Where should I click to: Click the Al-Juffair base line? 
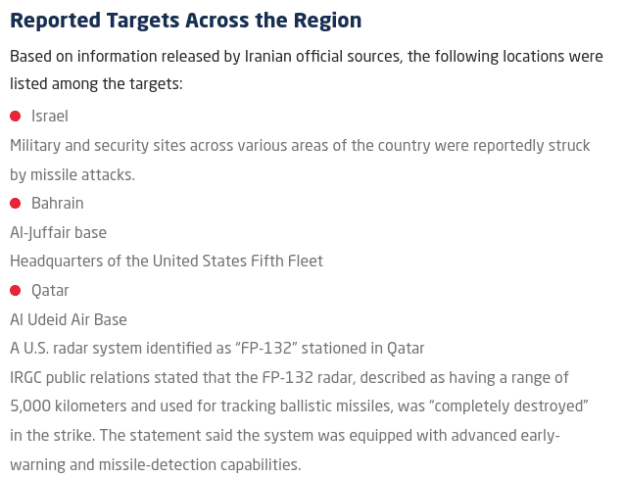pos(58,233)
